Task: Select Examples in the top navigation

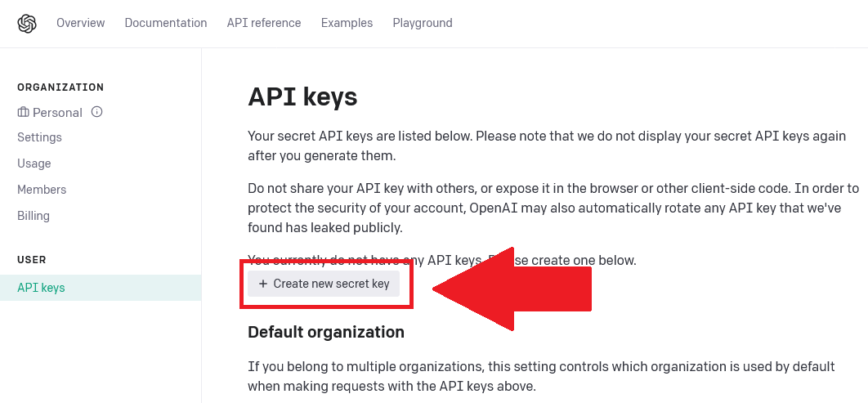Action: click(347, 23)
